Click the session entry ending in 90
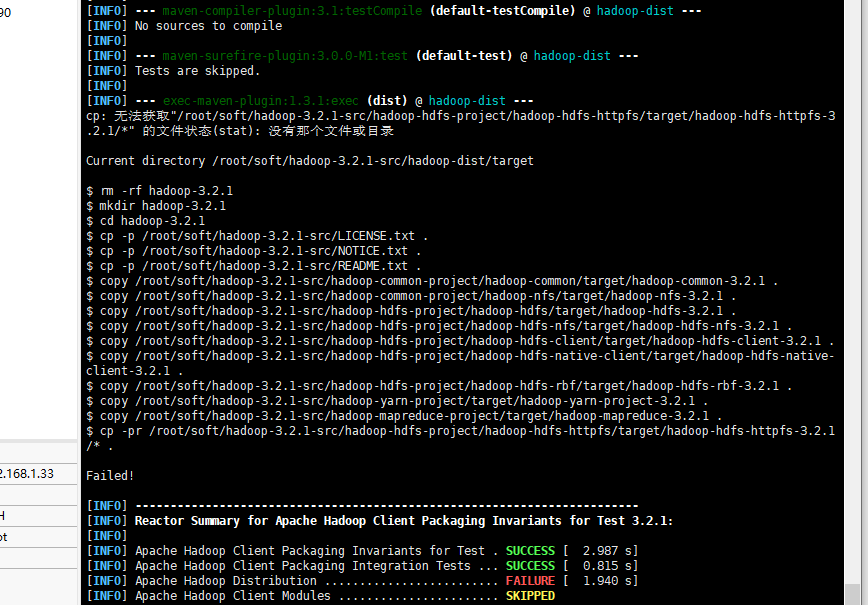Viewport: 868px width, 605px height. point(6,12)
